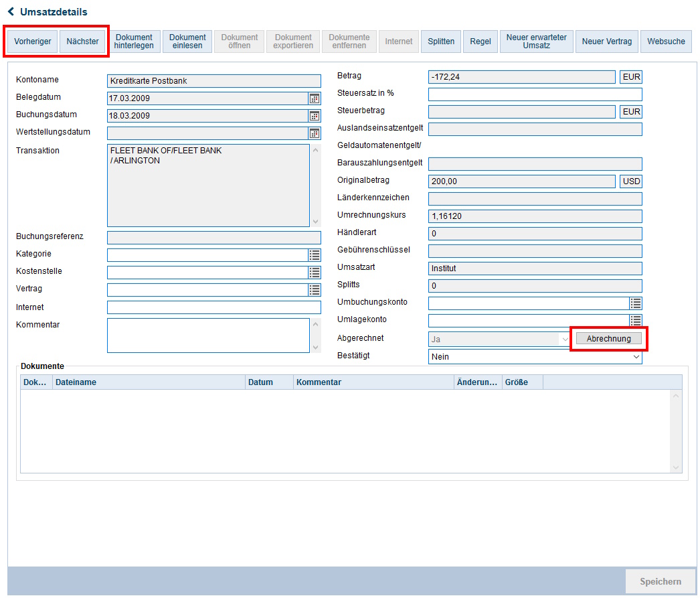Focus the Internet text field
700x598 pixels.
click(214, 307)
